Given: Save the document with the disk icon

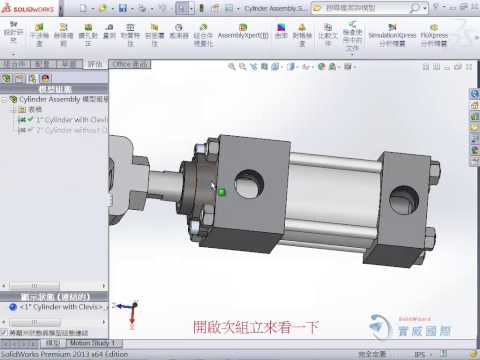Looking at the screenshot, I should (123, 8).
